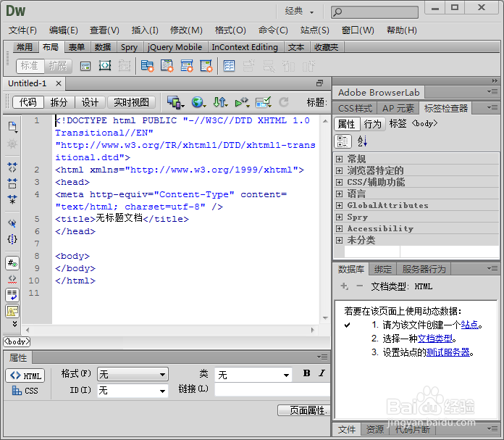Click Select Parent Tag icon

tap(12, 223)
